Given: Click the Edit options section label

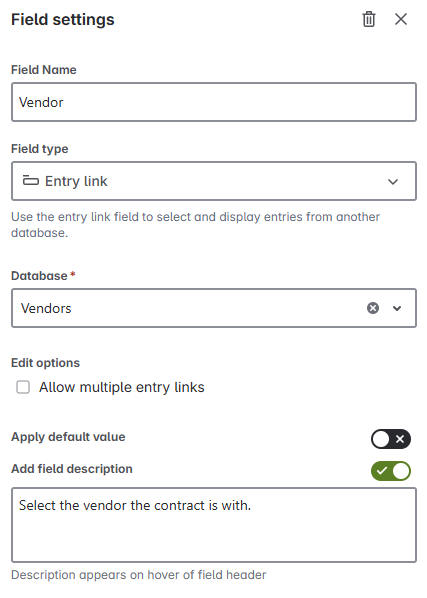Looking at the screenshot, I should (x=45, y=363).
